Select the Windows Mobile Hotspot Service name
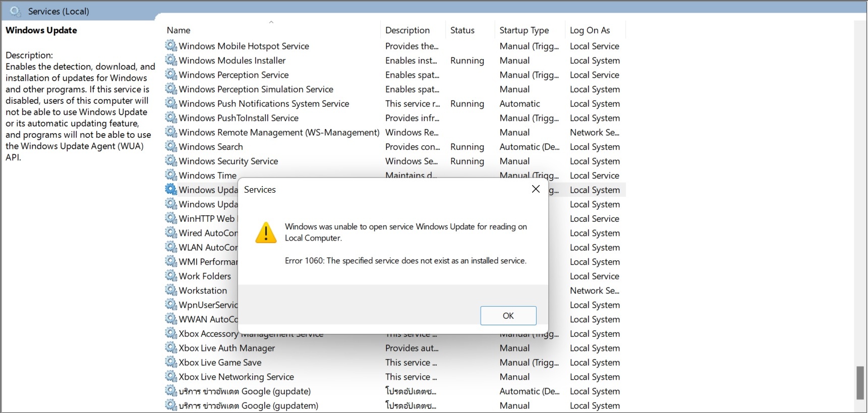868x413 pixels. coord(244,46)
